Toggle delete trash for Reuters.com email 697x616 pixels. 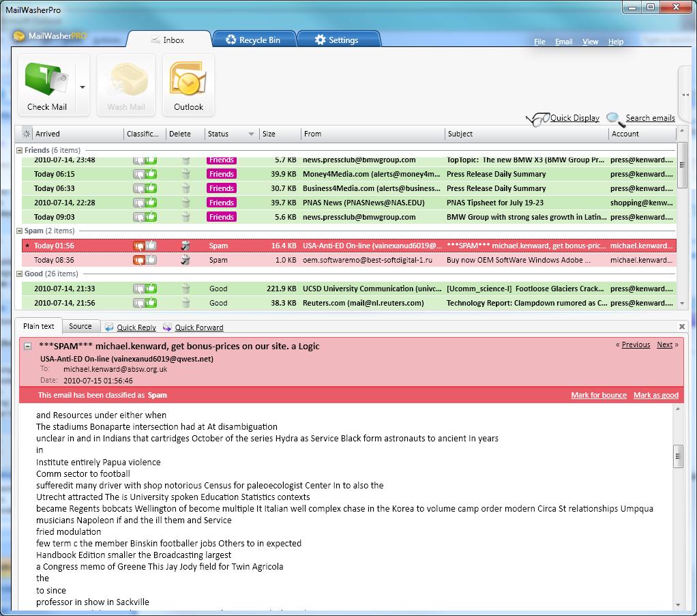tap(186, 302)
